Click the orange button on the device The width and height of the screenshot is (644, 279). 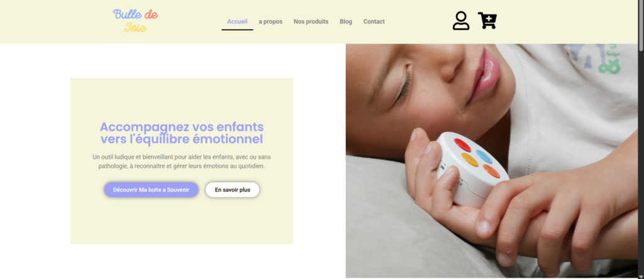pos(491,171)
